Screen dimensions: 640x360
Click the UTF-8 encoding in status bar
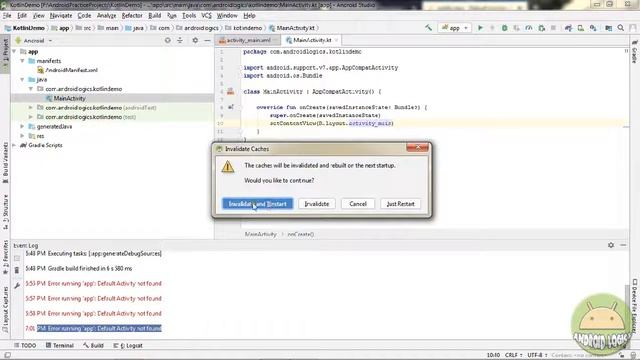[537, 355]
